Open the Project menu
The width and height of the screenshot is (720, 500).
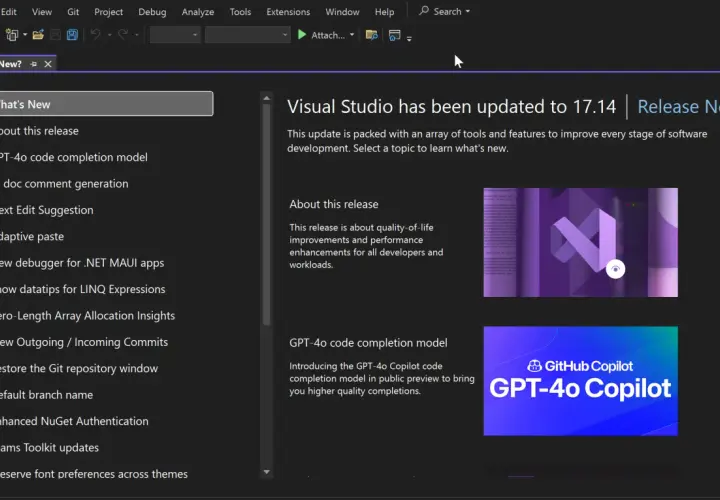(108, 12)
